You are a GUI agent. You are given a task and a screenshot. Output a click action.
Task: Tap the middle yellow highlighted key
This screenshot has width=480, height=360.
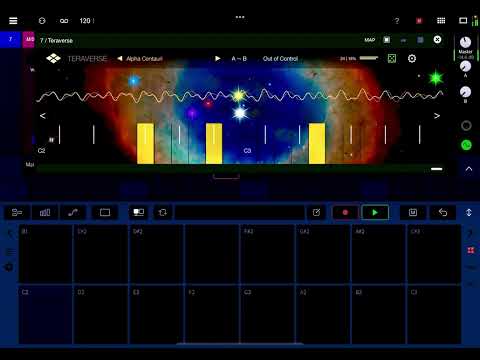pos(214,143)
